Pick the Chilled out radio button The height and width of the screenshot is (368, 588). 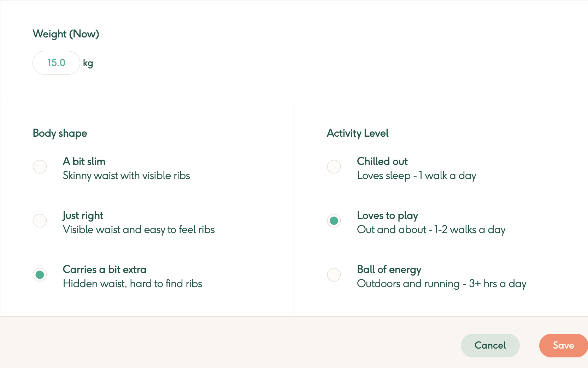[x=334, y=167]
